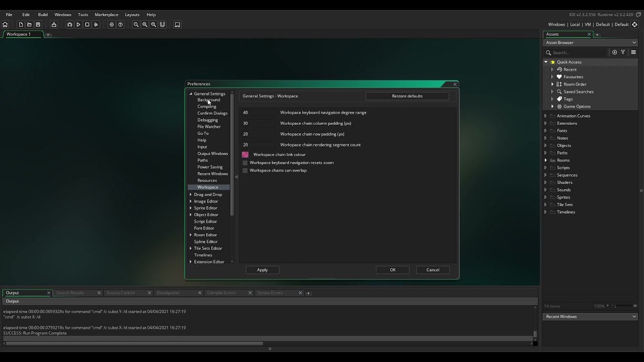Switch to Search Results tab
The height and width of the screenshot is (362, 644).
[x=70, y=293]
